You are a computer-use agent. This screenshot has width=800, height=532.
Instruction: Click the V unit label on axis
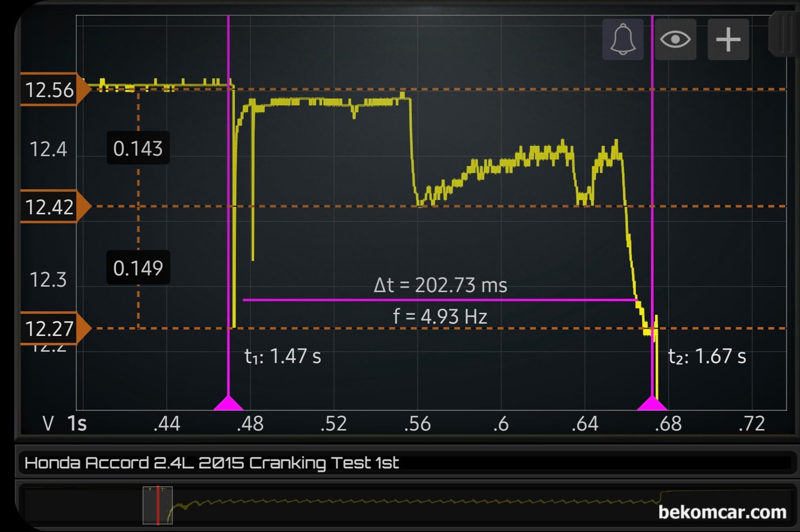(x=48, y=423)
